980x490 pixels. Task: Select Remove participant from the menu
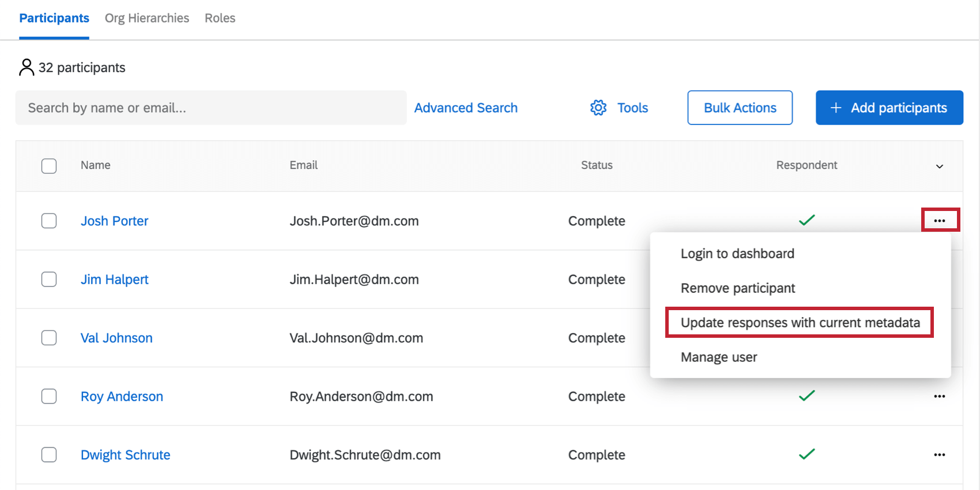pyautogui.click(x=737, y=288)
